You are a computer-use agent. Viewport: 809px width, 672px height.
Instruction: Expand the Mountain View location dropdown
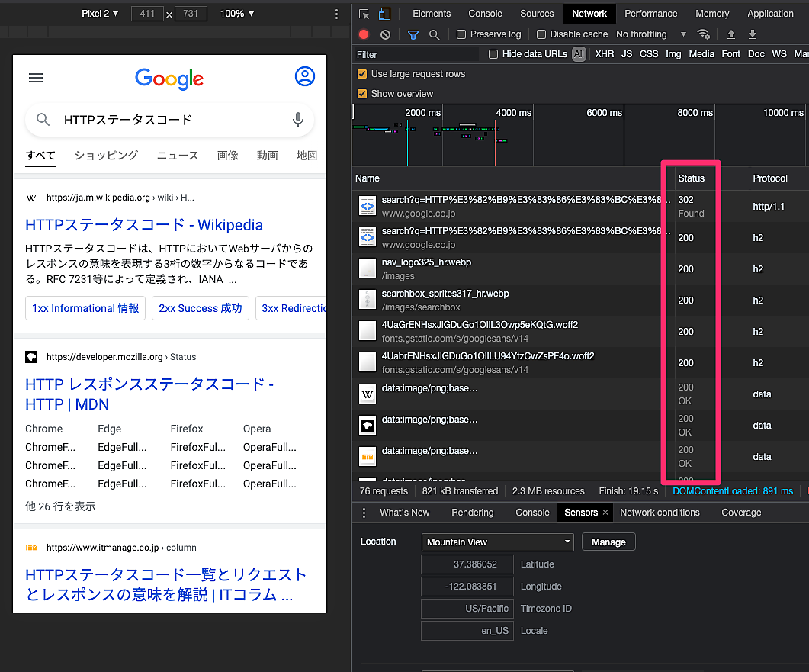coord(498,542)
